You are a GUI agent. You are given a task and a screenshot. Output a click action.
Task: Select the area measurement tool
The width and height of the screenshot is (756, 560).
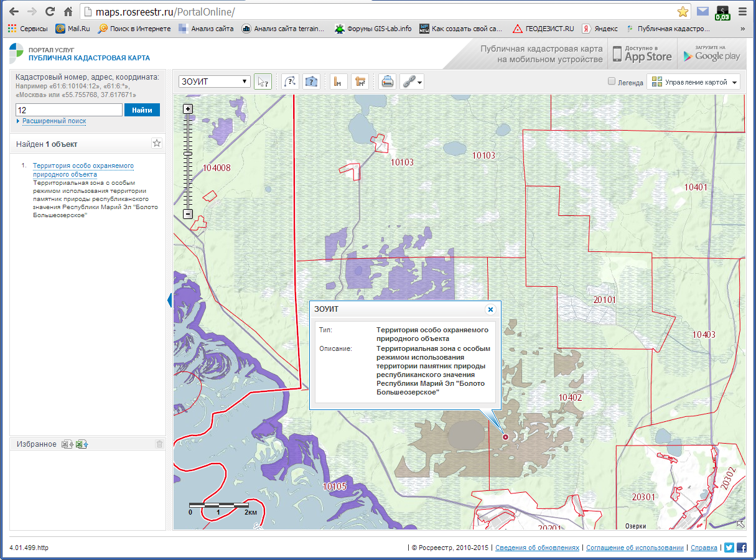click(x=360, y=82)
